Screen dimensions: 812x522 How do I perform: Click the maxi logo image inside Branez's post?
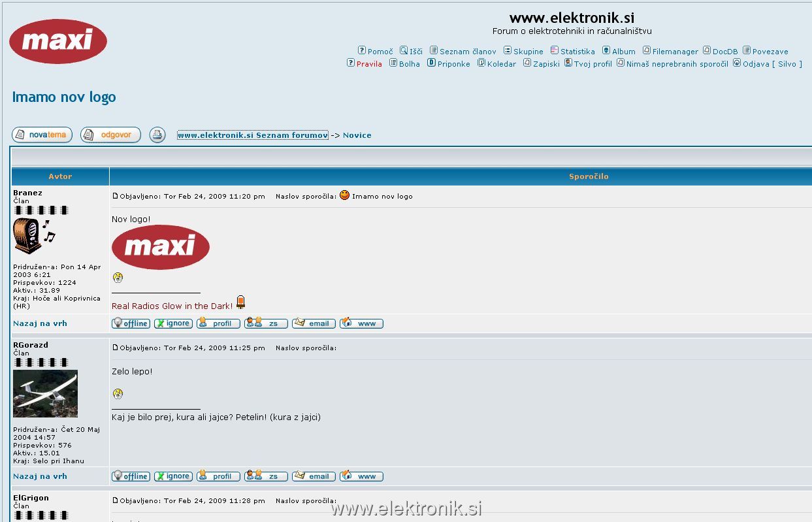[x=161, y=247]
